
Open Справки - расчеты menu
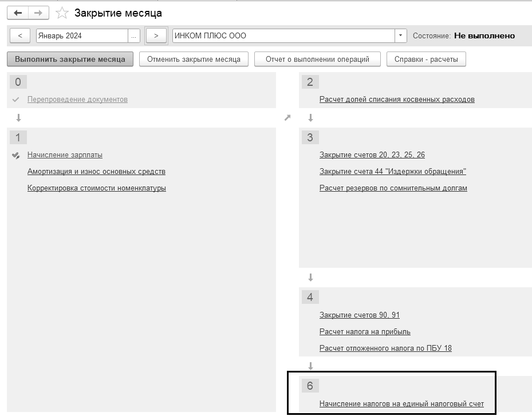(x=426, y=60)
